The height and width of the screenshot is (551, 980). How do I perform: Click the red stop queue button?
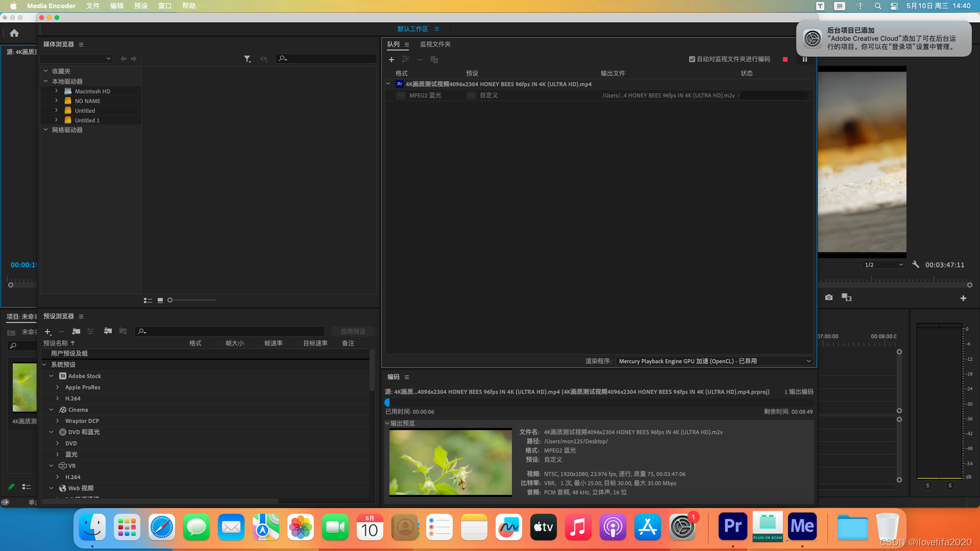[x=785, y=60]
